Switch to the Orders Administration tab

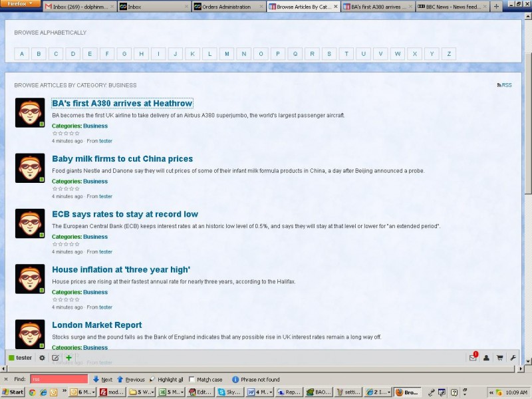229,7
